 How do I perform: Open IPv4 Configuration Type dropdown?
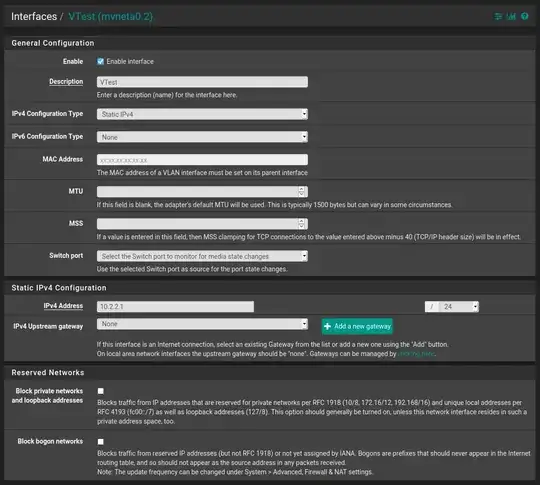202,114
